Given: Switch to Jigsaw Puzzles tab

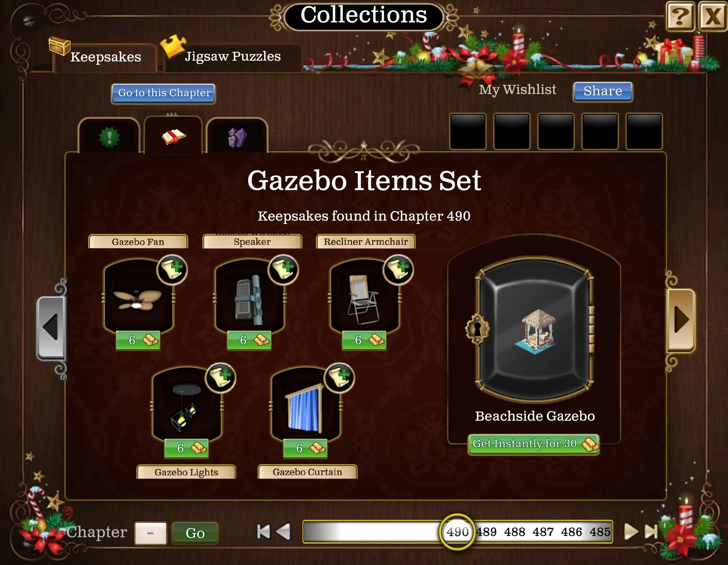Looking at the screenshot, I should [233, 56].
